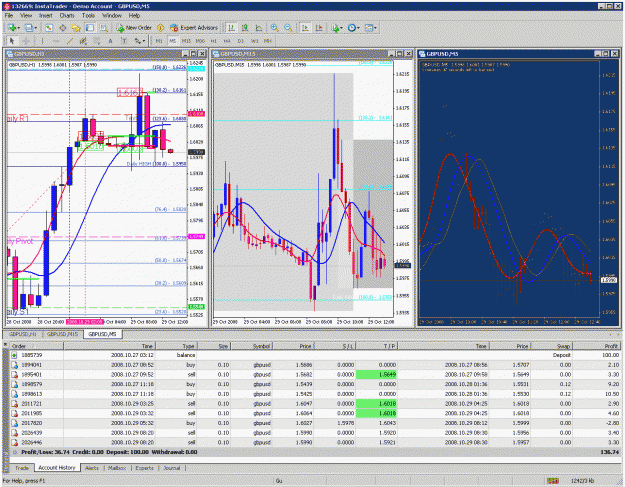The image size is (625, 487).
Task: Select the trendline drawing tool
Action: pos(69,41)
